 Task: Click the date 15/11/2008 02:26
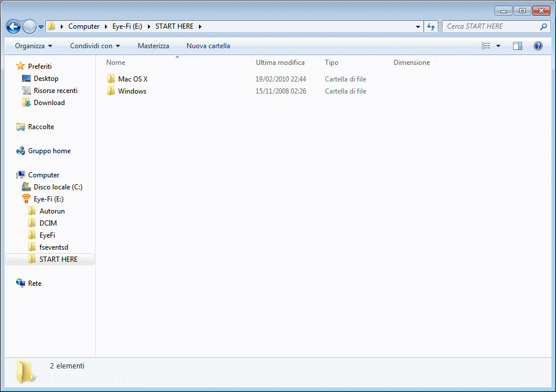click(281, 91)
